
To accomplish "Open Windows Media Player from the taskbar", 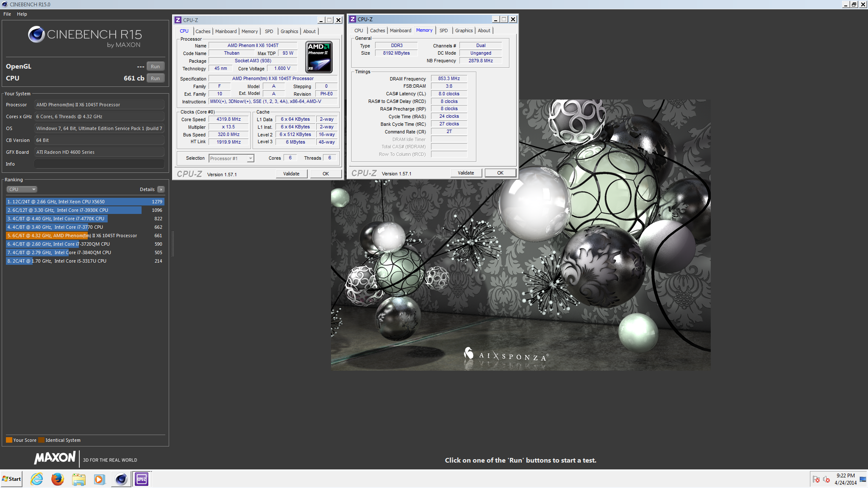I will click(99, 479).
